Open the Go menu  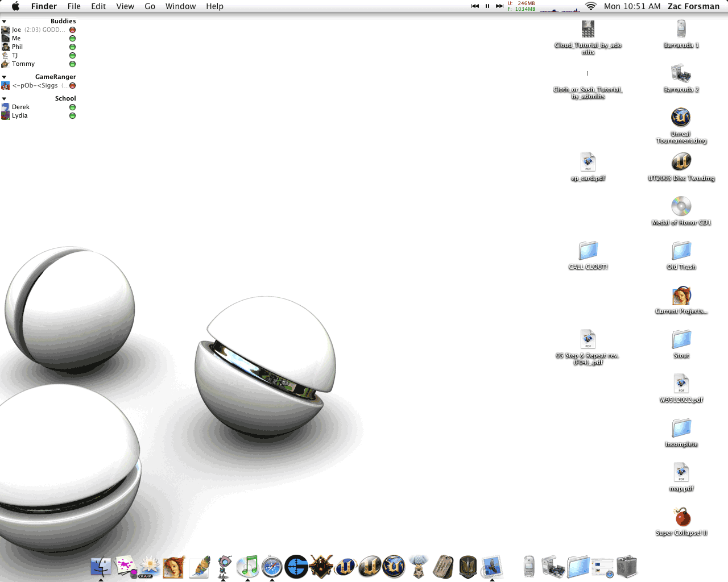pyautogui.click(x=150, y=6)
